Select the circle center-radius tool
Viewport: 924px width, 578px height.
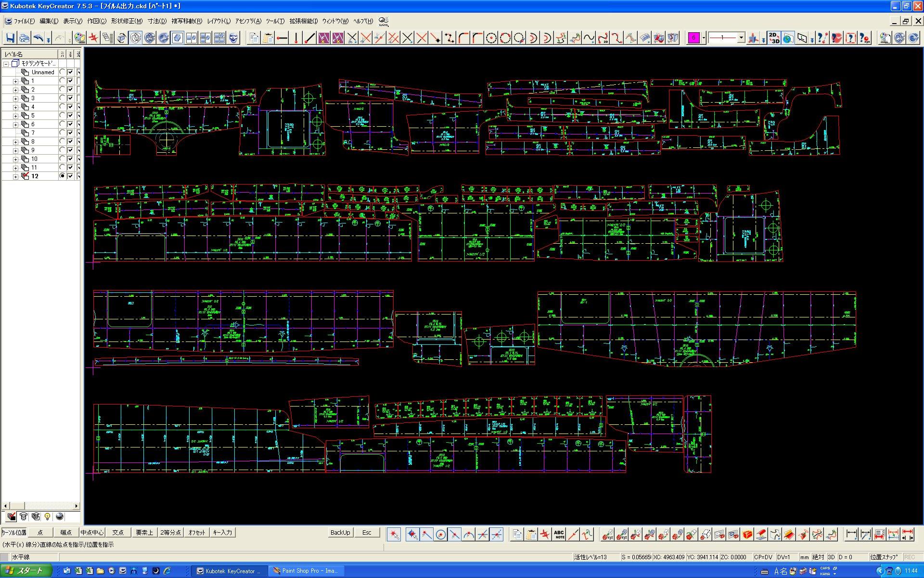(x=491, y=38)
